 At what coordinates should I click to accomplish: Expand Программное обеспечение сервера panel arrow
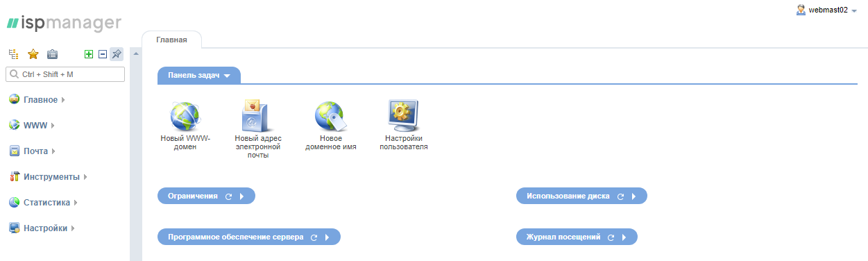pyautogui.click(x=327, y=237)
